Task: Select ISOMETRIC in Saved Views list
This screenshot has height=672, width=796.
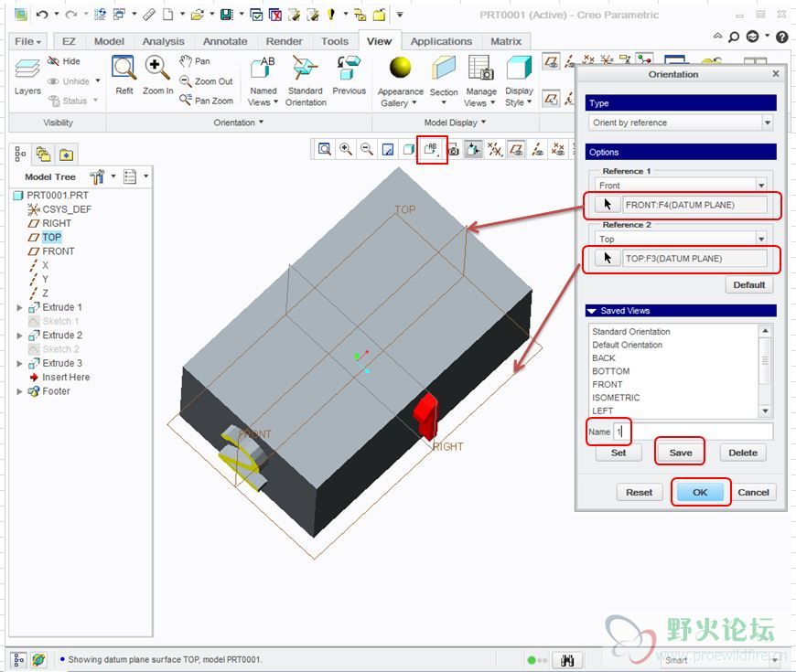Action: pos(615,398)
